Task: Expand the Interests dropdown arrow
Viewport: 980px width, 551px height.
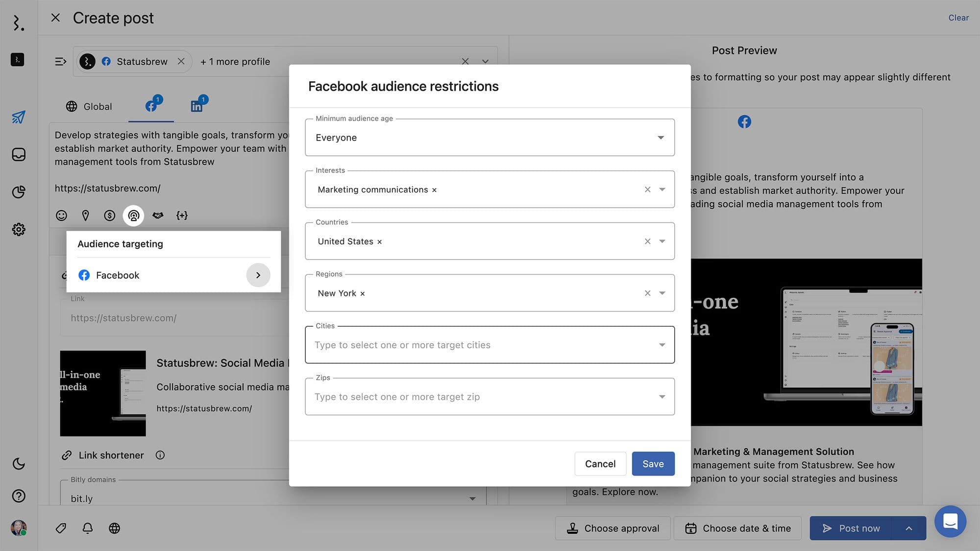Action: tap(662, 190)
